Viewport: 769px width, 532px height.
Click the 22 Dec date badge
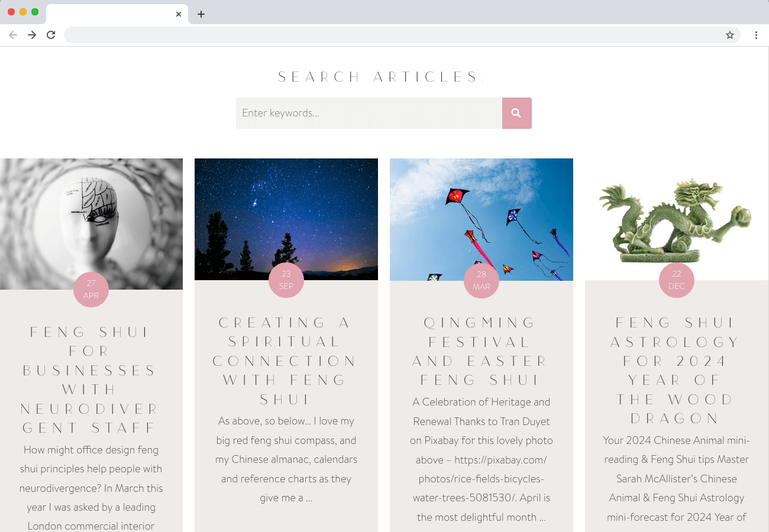pyautogui.click(x=677, y=280)
